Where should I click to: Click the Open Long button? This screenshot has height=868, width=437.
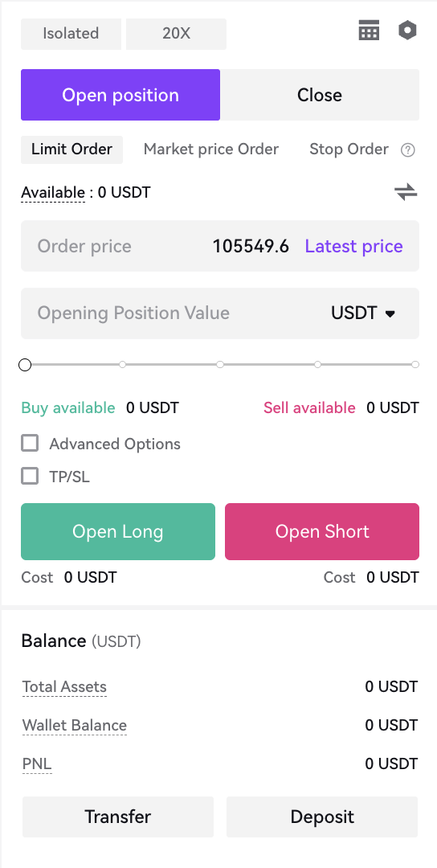tap(118, 531)
